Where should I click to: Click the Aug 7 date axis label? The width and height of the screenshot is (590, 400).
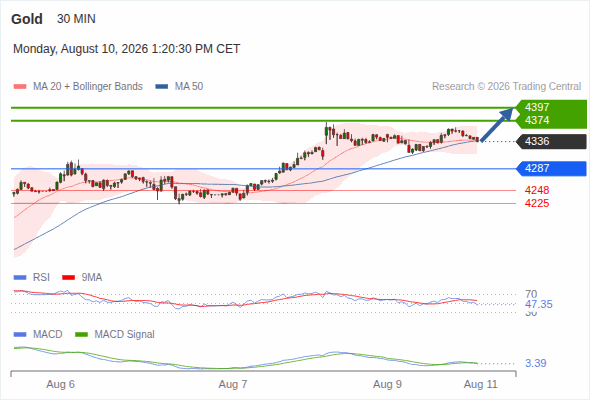233,384
